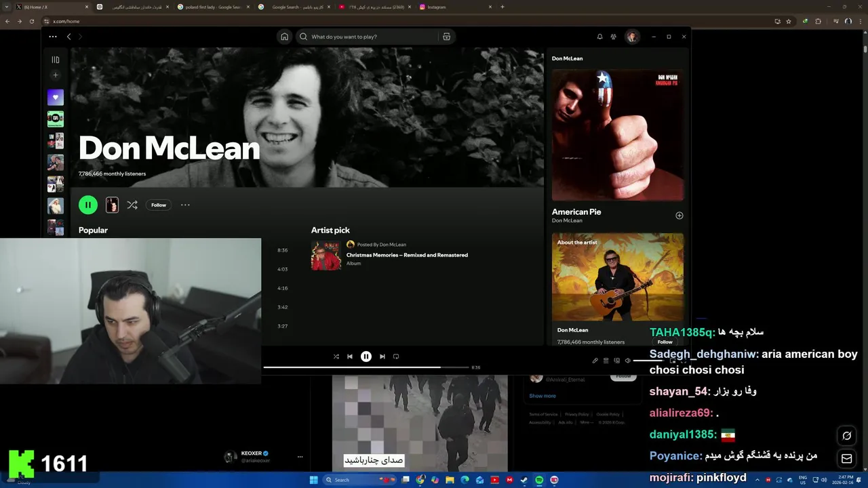Open the Spotify three-dot app menu

pyautogui.click(x=53, y=37)
